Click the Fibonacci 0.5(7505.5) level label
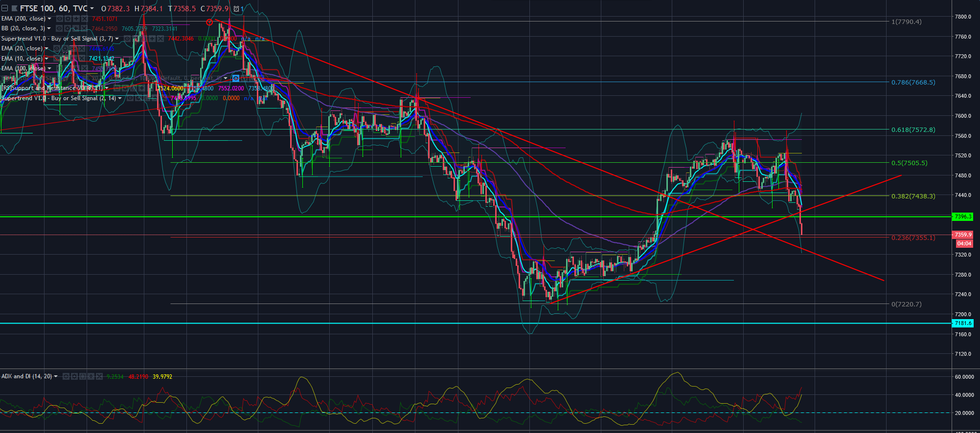980x433 pixels. 909,163
